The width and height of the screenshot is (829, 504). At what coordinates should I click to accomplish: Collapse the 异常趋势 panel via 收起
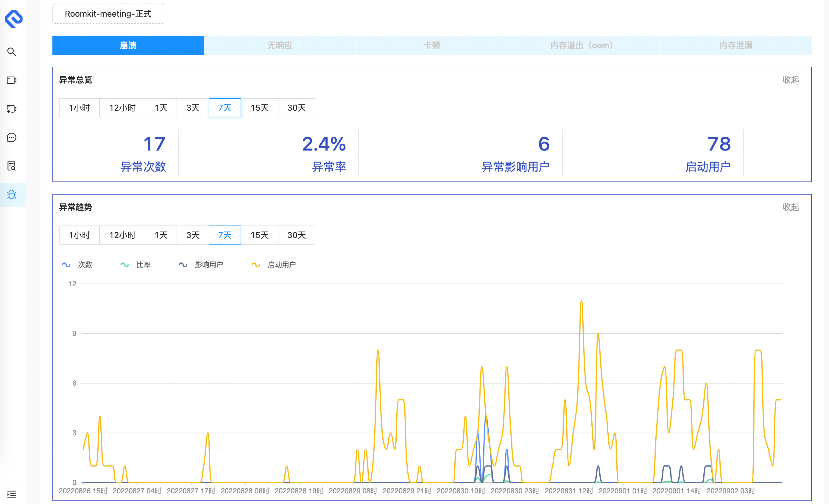coord(791,207)
